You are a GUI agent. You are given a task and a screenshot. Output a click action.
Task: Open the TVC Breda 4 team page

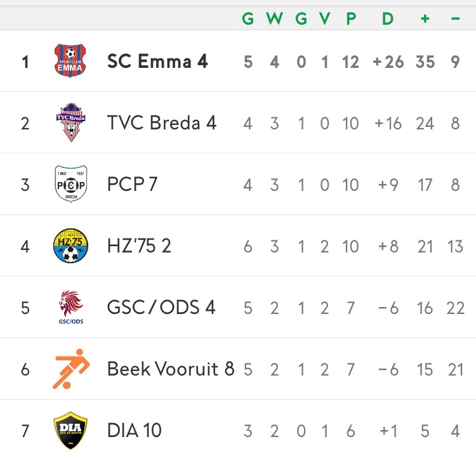[161, 123]
